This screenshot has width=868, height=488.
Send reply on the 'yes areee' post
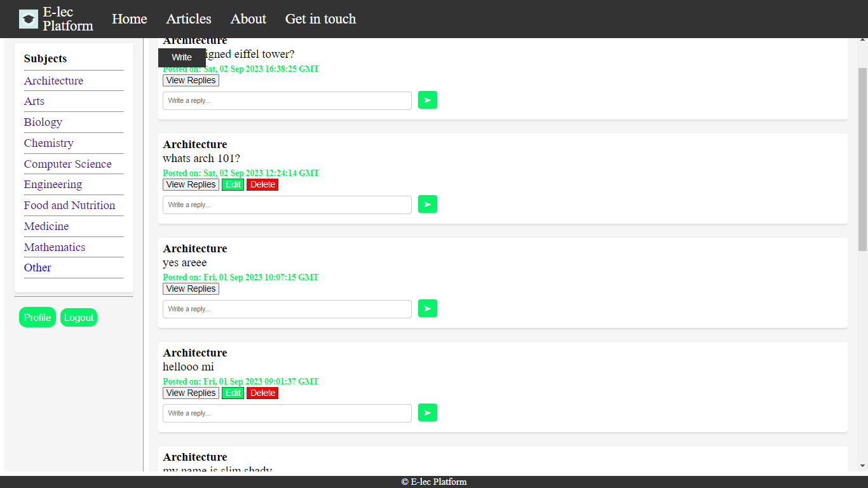(x=427, y=308)
